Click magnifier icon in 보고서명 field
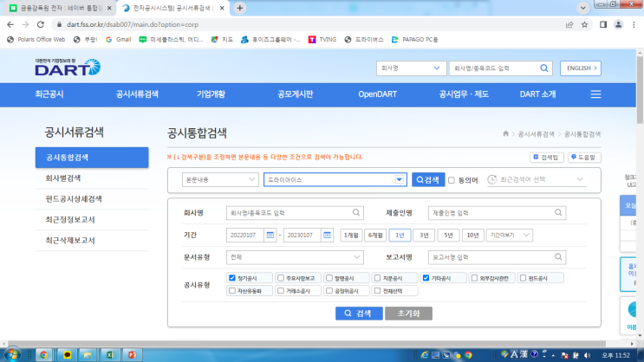This screenshot has height=362, width=644. click(x=557, y=257)
